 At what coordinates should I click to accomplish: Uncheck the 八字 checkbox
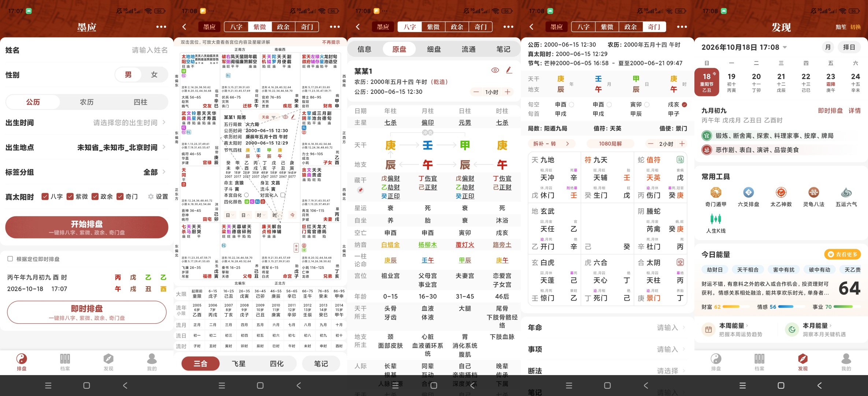click(x=45, y=197)
